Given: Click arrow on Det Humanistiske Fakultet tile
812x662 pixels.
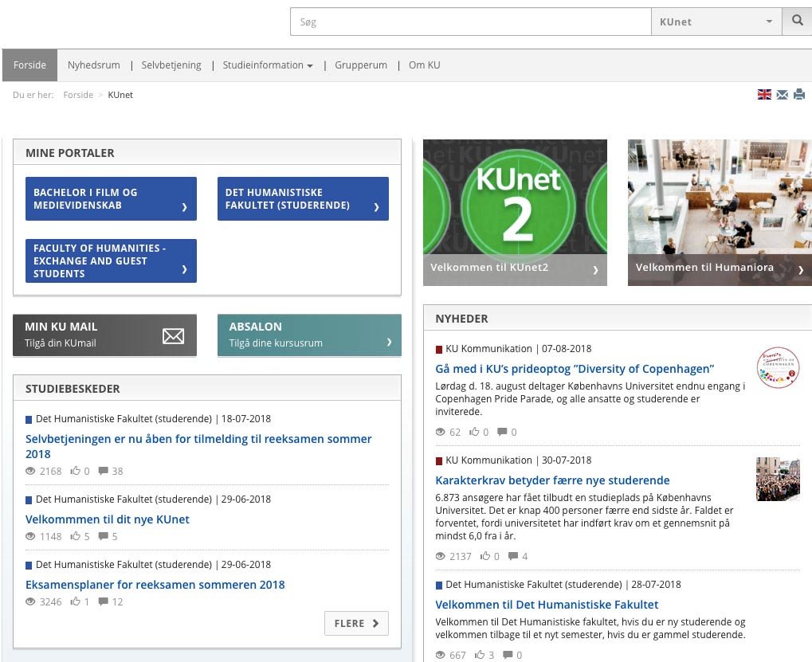Looking at the screenshot, I should (x=376, y=207).
